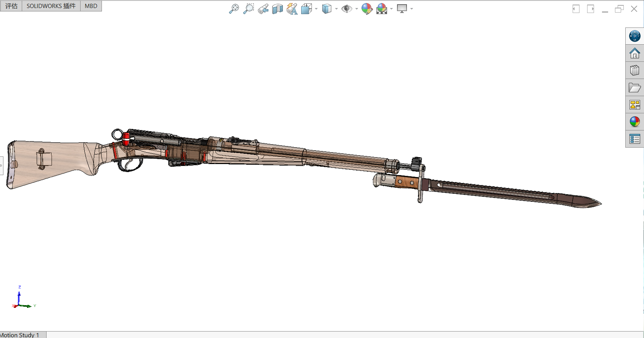Expand the View Settings dropdown arrow
This screenshot has height=338, width=644.
click(x=412, y=9)
